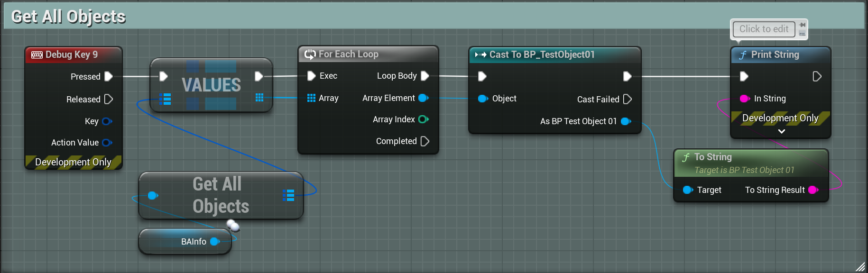Click the loop macro icon on For Each Loop
The height and width of the screenshot is (273, 868).
tap(310, 55)
